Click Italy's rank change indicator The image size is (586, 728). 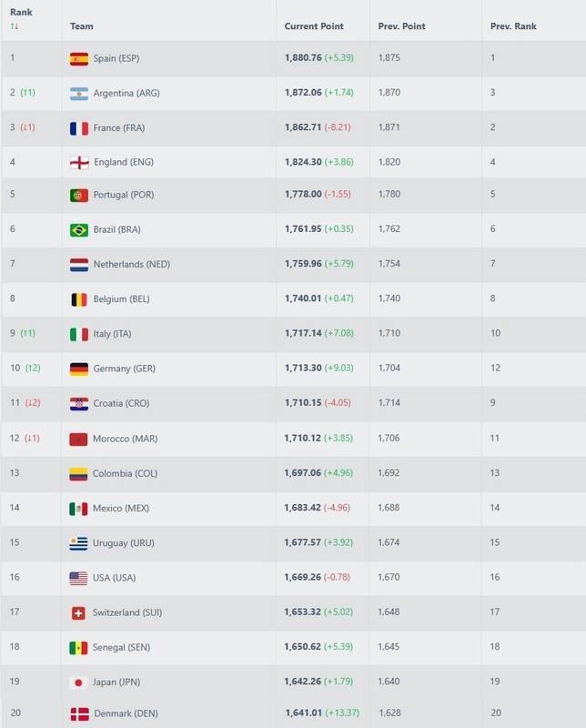pos(27,334)
